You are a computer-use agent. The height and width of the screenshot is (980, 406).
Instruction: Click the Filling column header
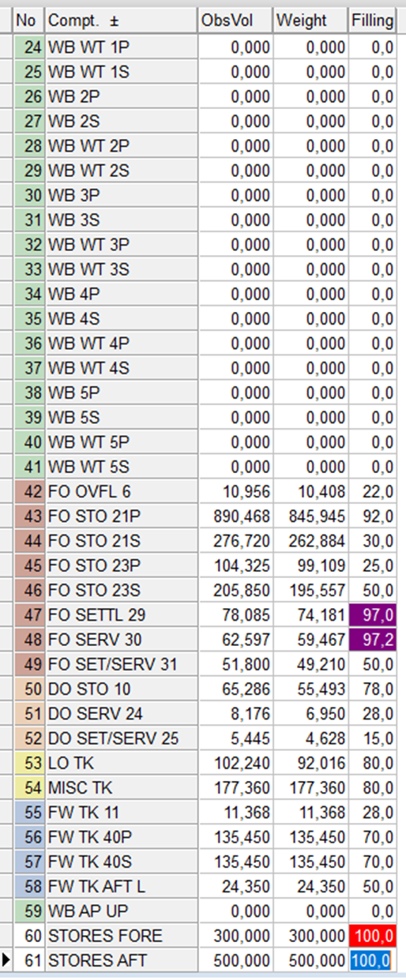(372, 21)
